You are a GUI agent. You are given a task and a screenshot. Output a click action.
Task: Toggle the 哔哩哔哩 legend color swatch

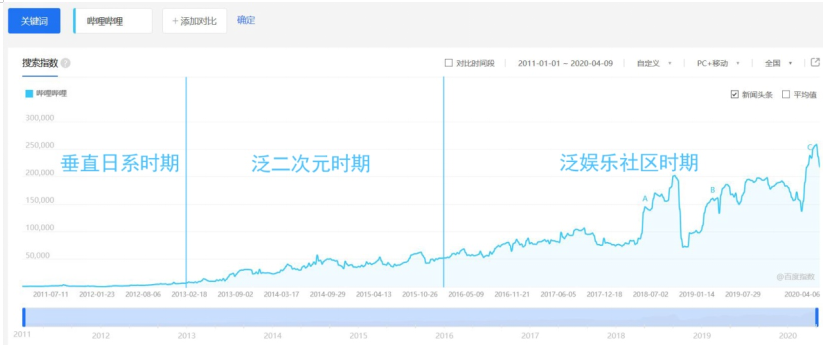coord(29,93)
